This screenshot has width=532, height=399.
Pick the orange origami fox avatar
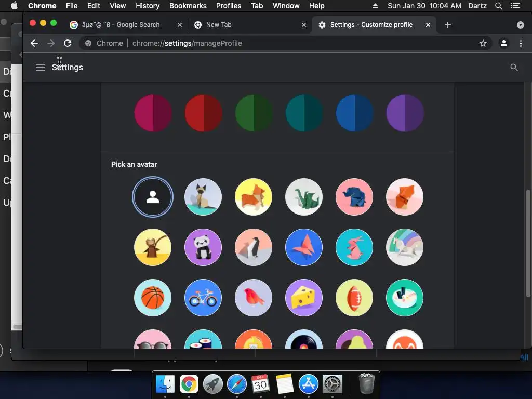click(404, 197)
